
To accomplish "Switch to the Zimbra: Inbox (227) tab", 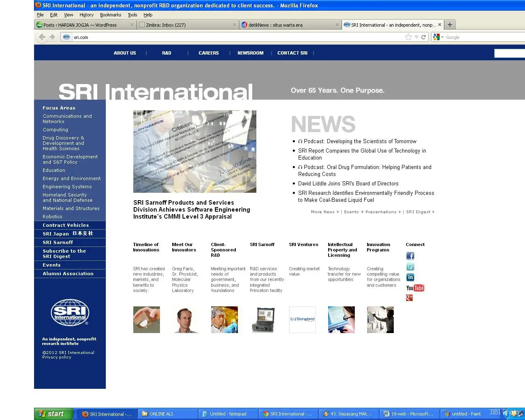I will click(x=187, y=25).
